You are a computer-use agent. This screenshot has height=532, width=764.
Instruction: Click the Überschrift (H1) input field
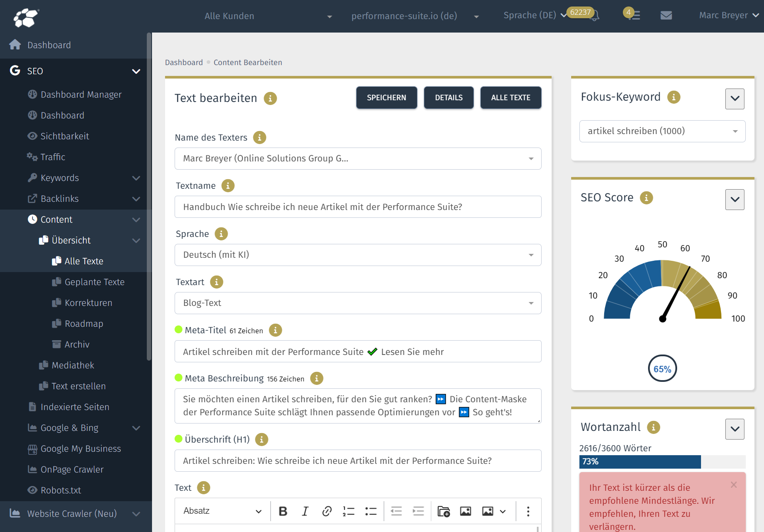pos(358,460)
